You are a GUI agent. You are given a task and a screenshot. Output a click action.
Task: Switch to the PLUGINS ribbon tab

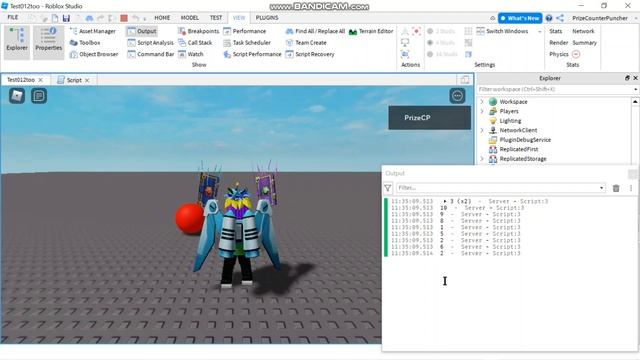pos(267,18)
